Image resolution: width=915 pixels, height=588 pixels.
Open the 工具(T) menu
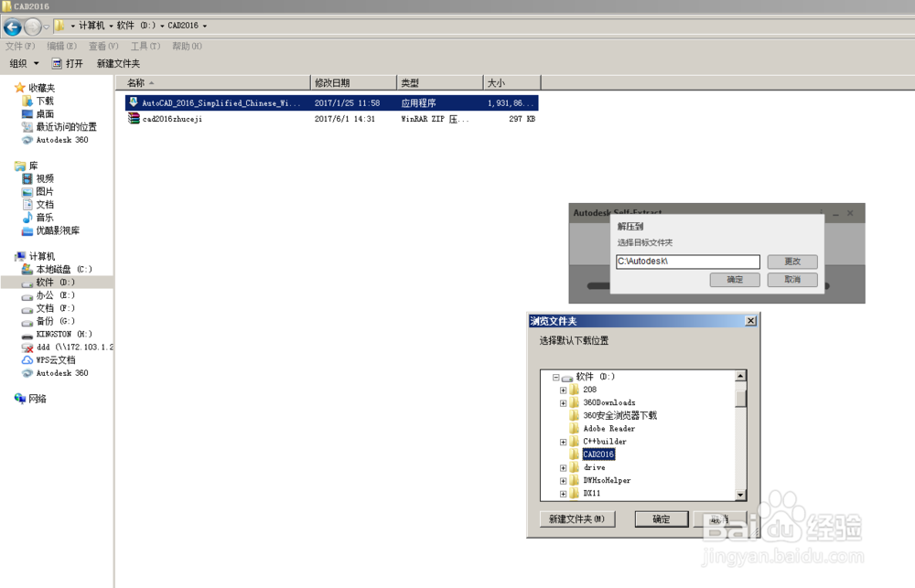tap(145, 46)
